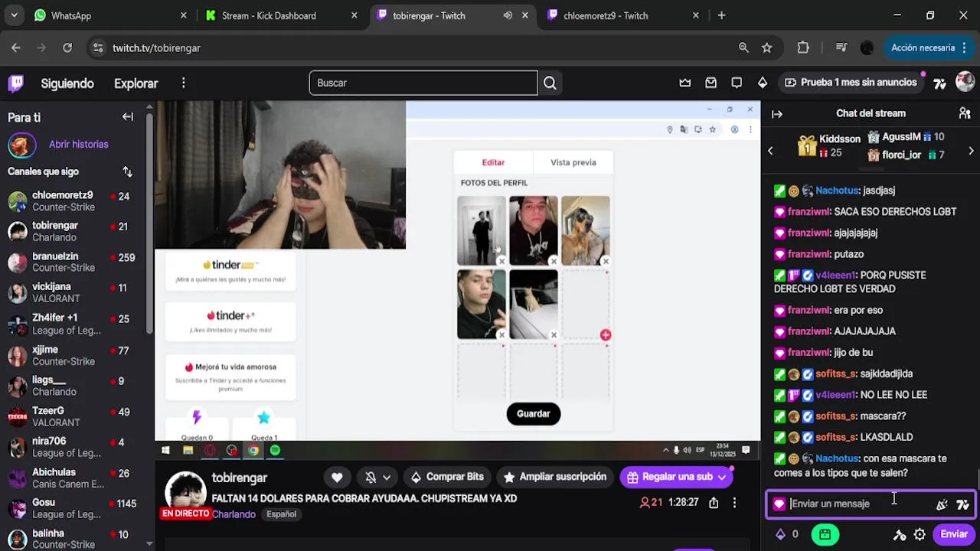This screenshot has width=980, height=551.
Task: Open the user avatar menu in top bar
Action: coord(965,83)
